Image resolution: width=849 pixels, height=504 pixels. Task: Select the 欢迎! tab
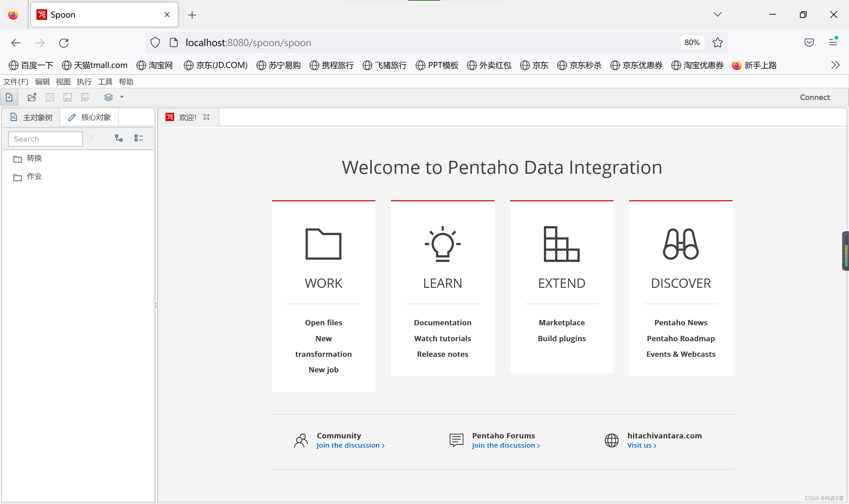188,117
